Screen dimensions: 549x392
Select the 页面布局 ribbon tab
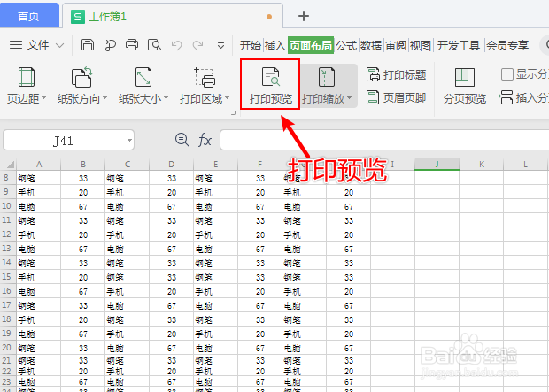click(x=311, y=45)
